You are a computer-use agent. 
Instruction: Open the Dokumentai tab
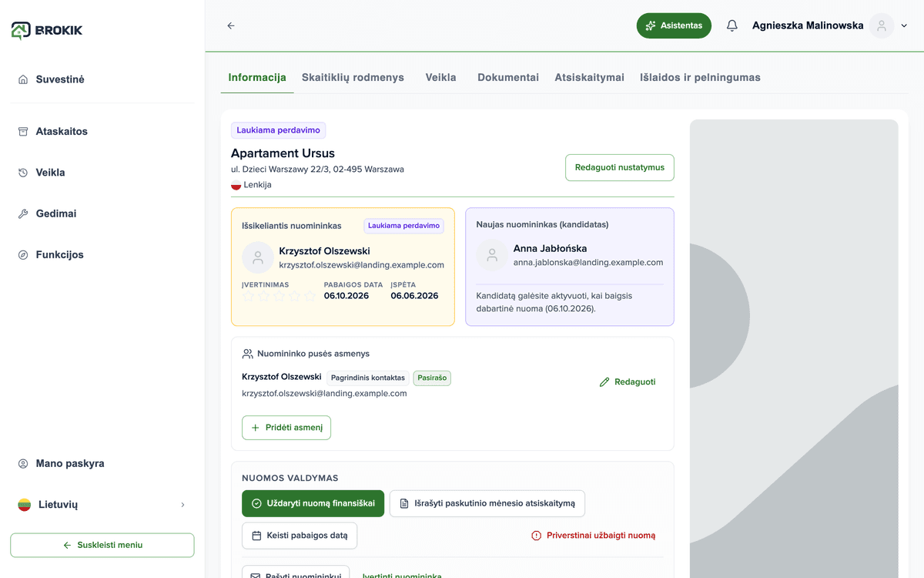pyautogui.click(x=508, y=77)
